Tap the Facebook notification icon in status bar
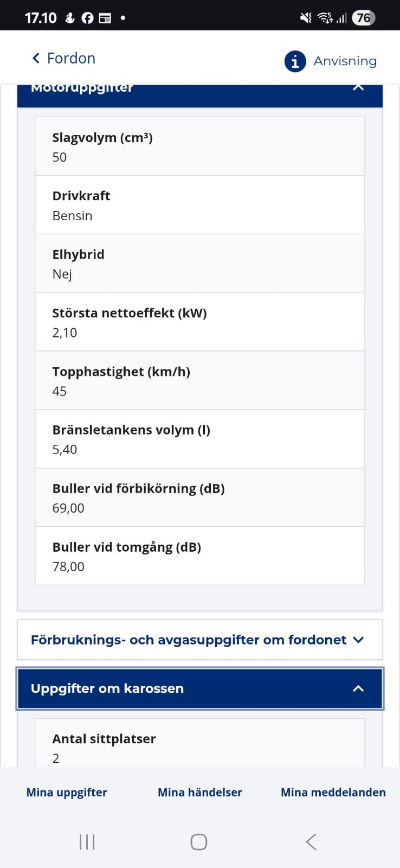 87,18
